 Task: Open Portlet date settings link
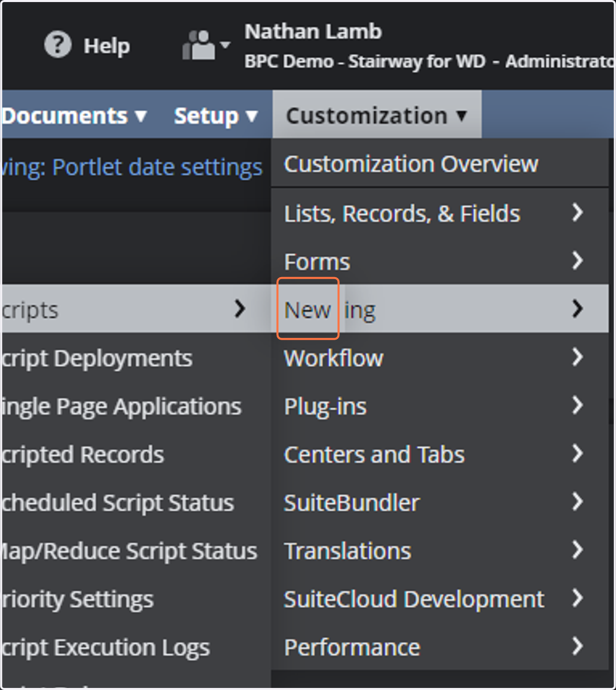coord(157,167)
